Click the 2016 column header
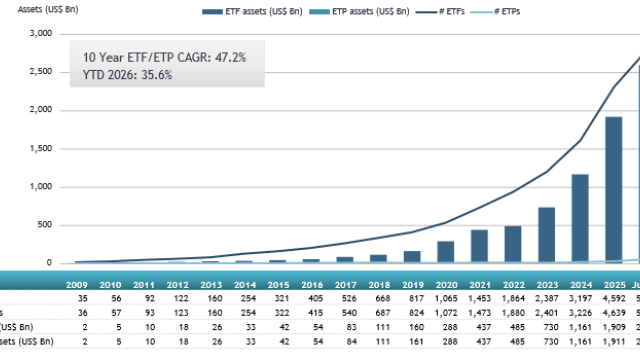This screenshot has height=360, width=640. pyautogui.click(x=312, y=285)
